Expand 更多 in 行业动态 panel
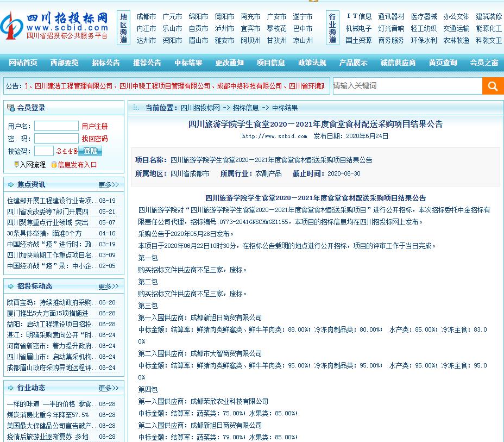This screenshot has height=442, width=504. tap(109, 388)
